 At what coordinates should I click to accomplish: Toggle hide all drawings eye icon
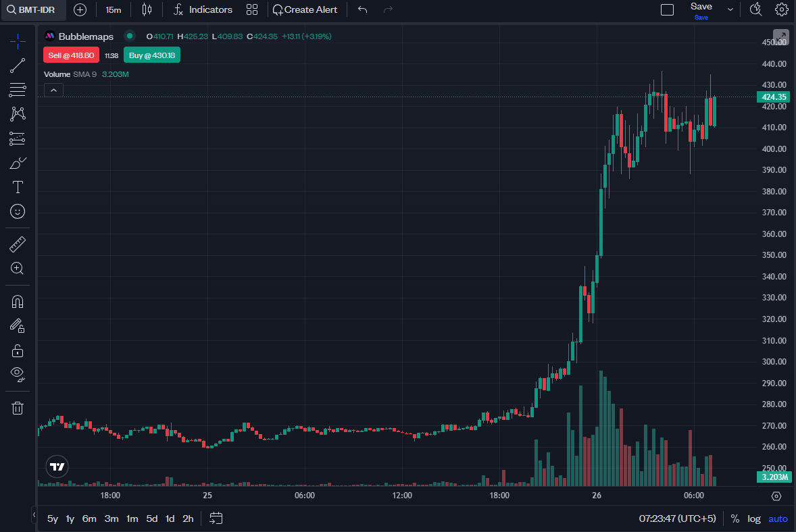tap(18, 374)
